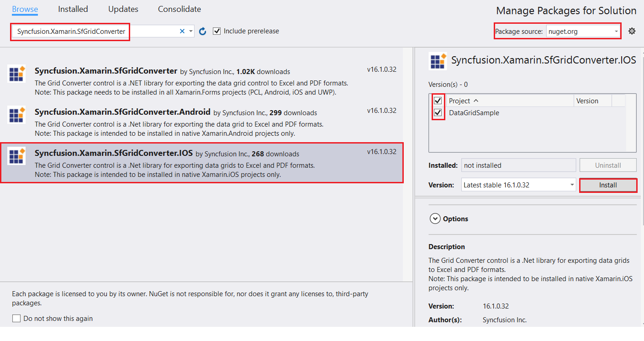The image size is (644, 341).
Task: Click the refresh search results icon
Action: 203,31
